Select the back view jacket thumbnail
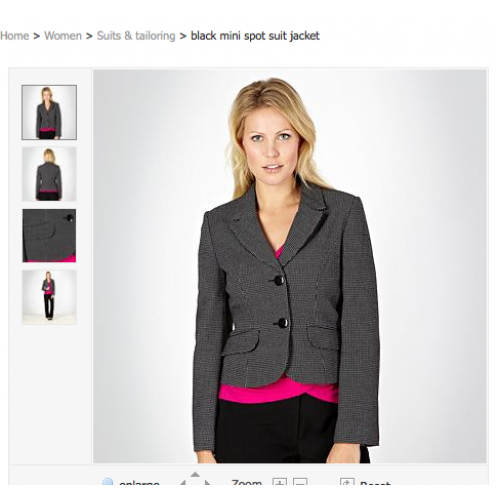 coord(49,174)
